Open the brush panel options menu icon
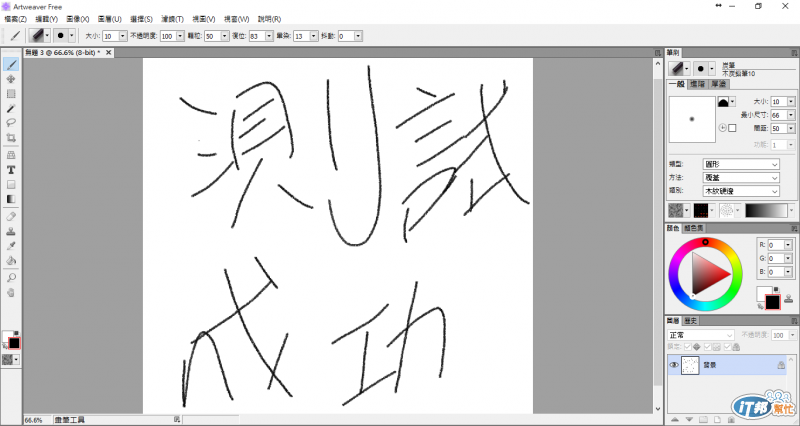 pyautogui.click(x=794, y=53)
